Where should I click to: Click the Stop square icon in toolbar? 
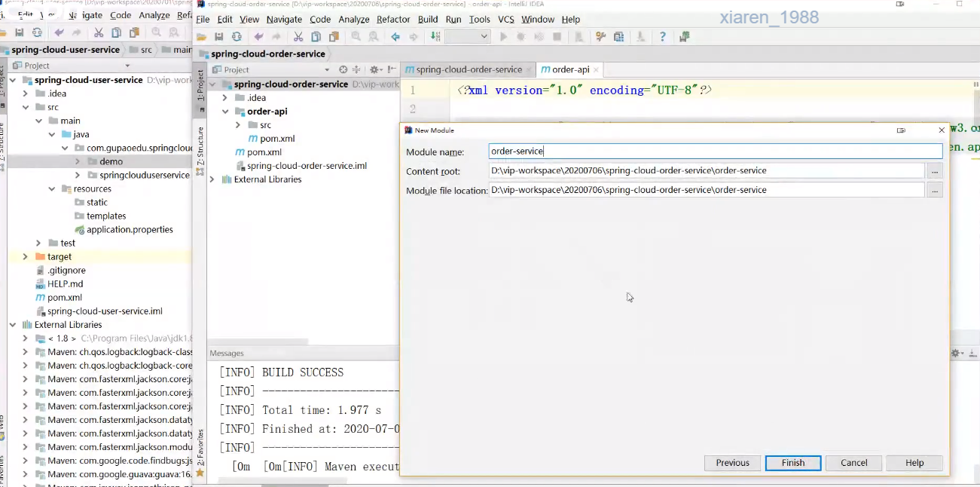(x=557, y=37)
